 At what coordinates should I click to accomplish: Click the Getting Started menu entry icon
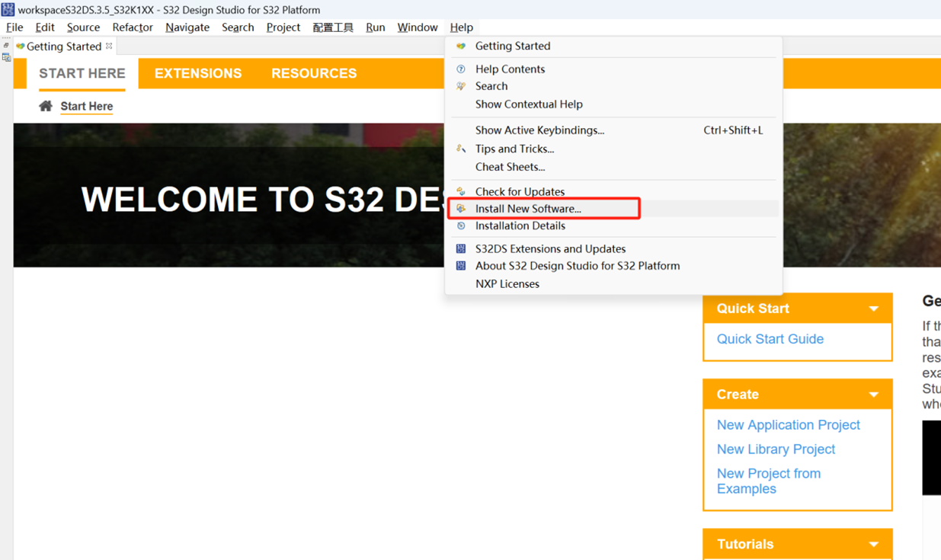461,46
